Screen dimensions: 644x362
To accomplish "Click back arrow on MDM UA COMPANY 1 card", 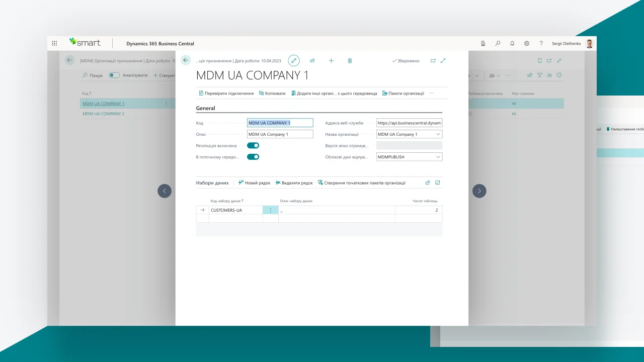I will point(186,60).
